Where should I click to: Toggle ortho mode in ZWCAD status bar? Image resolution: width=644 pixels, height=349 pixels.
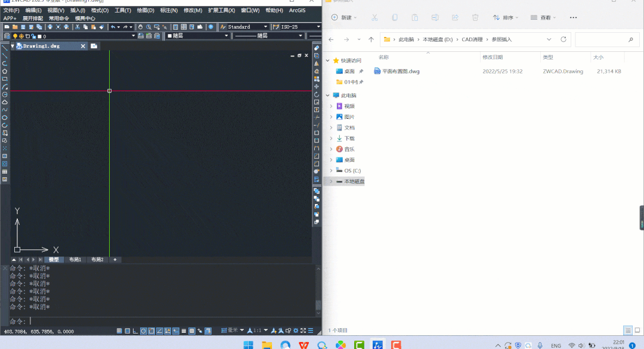[x=135, y=331]
